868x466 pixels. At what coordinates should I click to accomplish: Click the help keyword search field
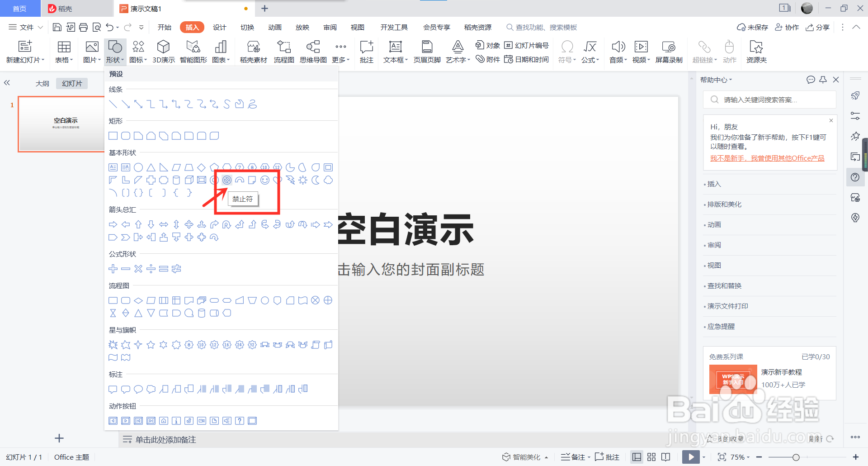click(769, 100)
